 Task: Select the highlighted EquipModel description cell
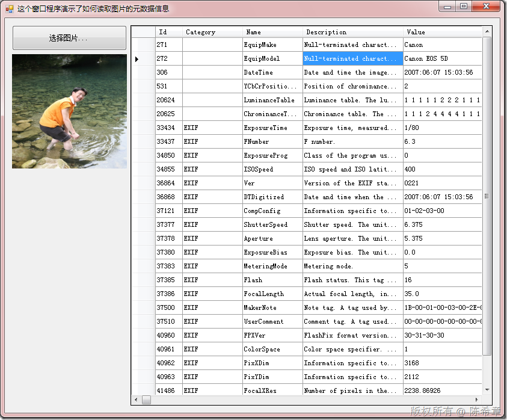pyautogui.click(x=353, y=58)
